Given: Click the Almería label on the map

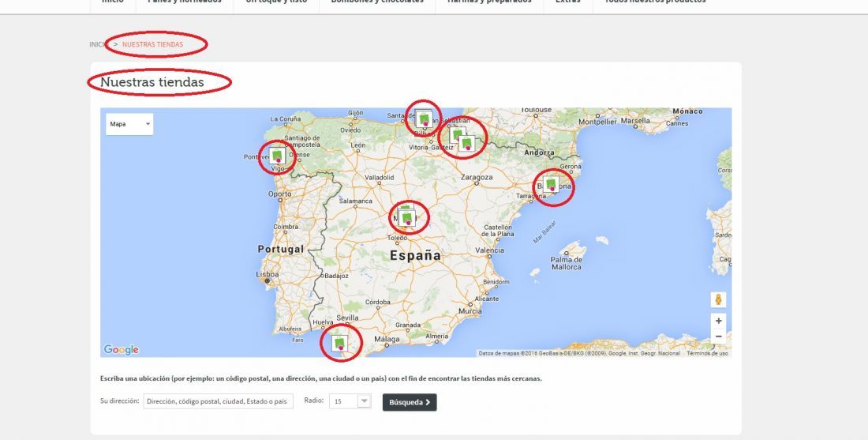Looking at the screenshot, I should click(437, 336).
